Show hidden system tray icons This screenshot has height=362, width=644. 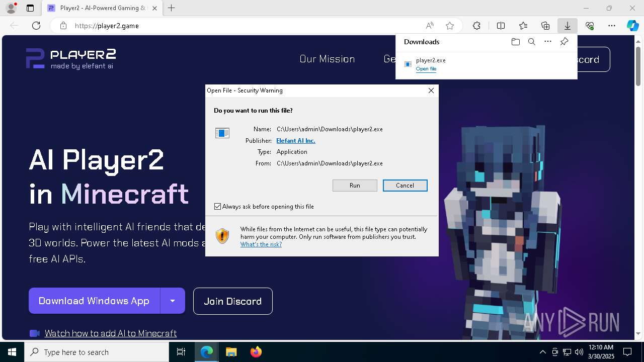click(542, 352)
